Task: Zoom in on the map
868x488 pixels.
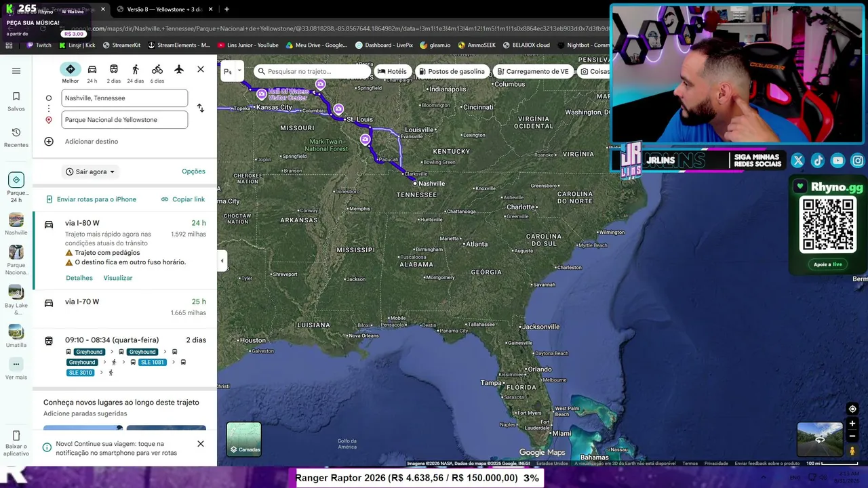Action: [x=852, y=424]
